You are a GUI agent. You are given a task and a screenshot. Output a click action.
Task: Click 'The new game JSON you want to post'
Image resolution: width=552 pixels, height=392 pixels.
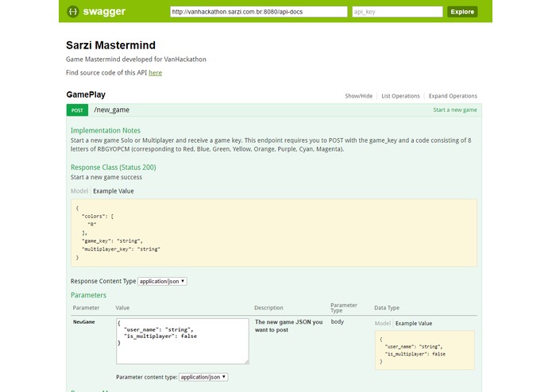288,326
